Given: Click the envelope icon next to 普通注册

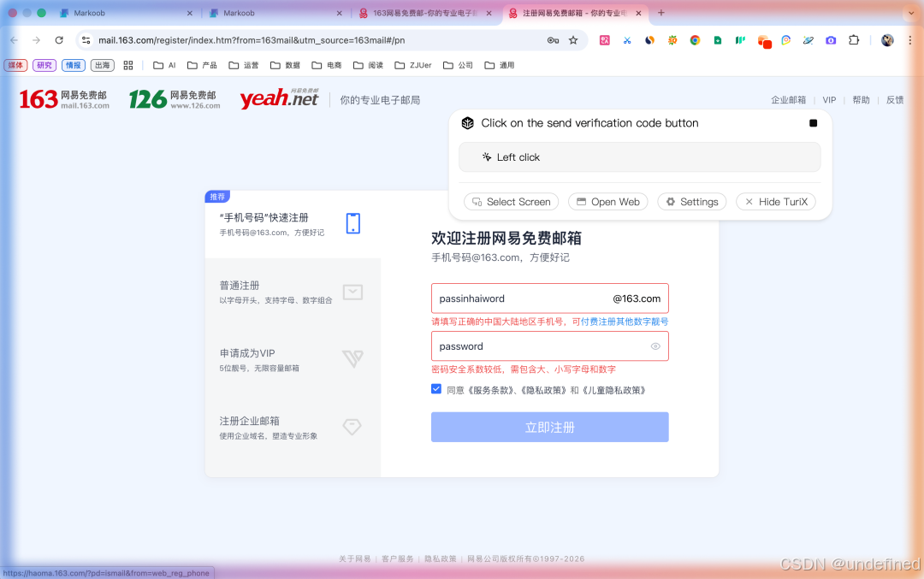Looking at the screenshot, I should [x=352, y=292].
